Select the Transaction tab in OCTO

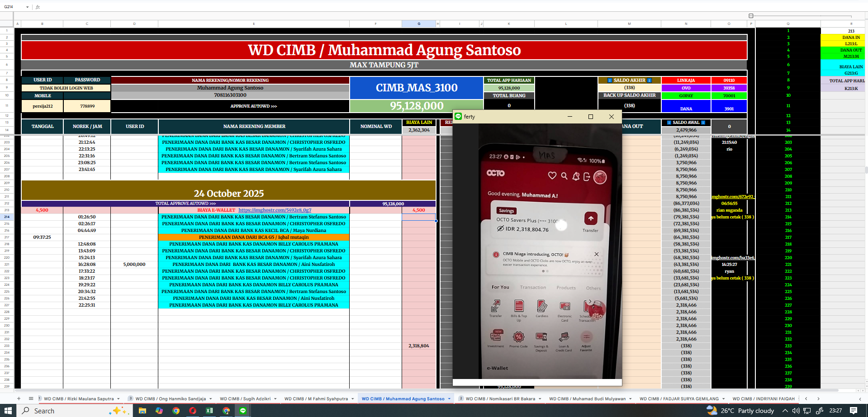533,288
